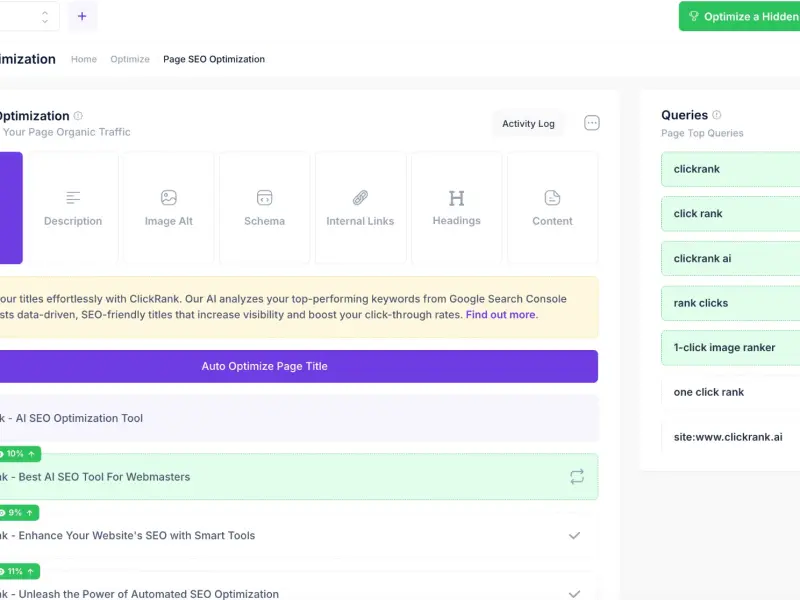Switch to the Schema tab
Viewport: 800px width, 600px height.
point(264,208)
